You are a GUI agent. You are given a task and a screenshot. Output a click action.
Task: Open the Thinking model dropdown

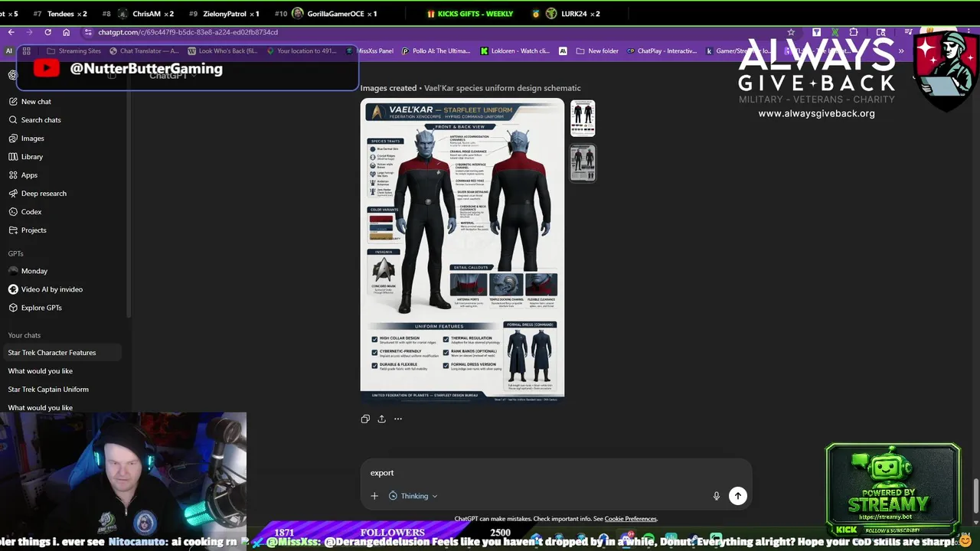tap(413, 496)
